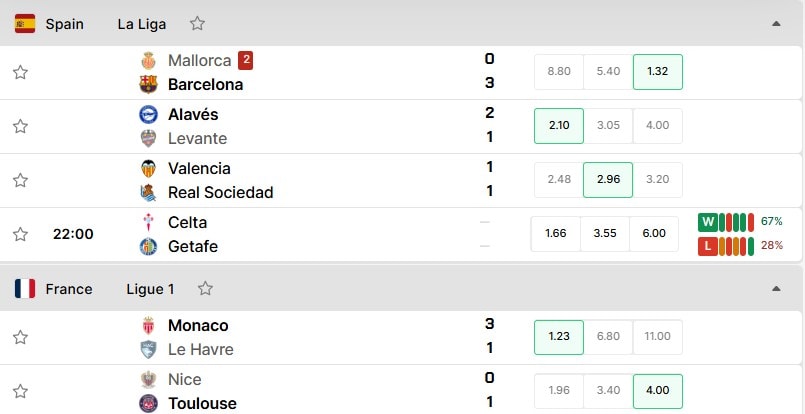Image resolution: width=805 pixels, height=414 pixels.
Task: Favorite the La Liga league star
Action: [x=197, y=24]
